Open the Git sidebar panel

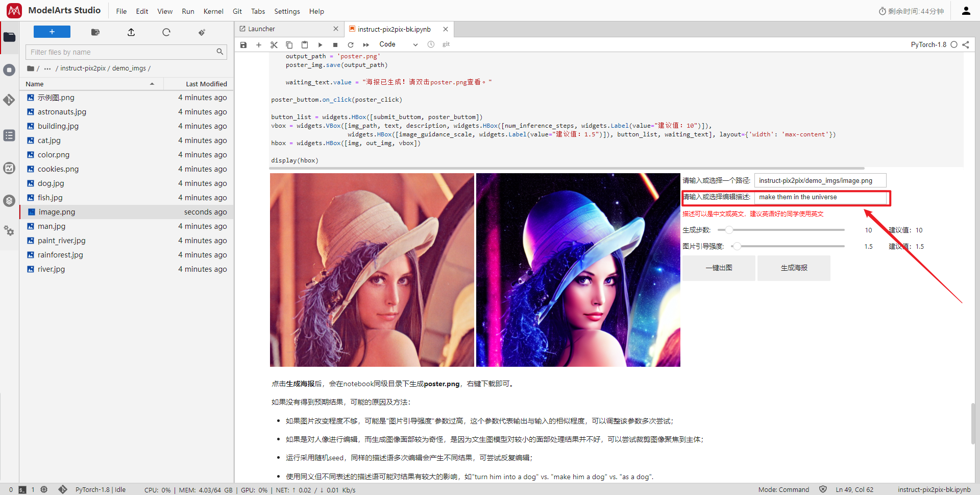pyautogui.click(x=9, y=100)
